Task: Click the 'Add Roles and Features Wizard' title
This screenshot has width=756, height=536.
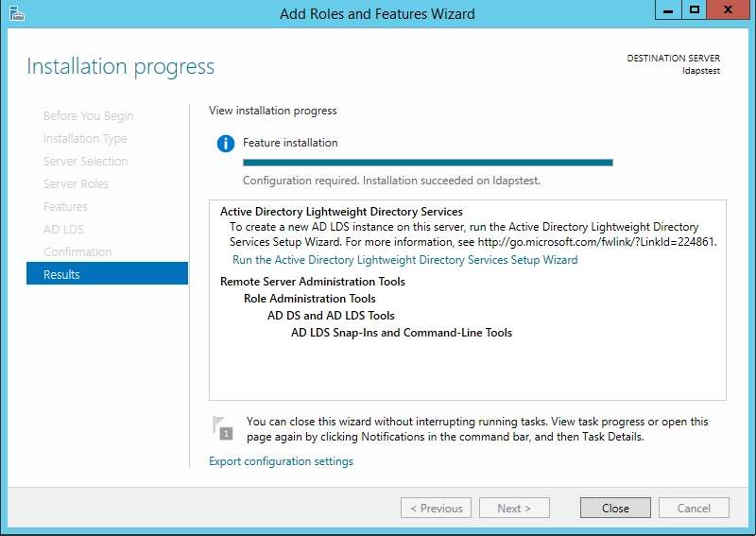Action: tap(377, 13)
